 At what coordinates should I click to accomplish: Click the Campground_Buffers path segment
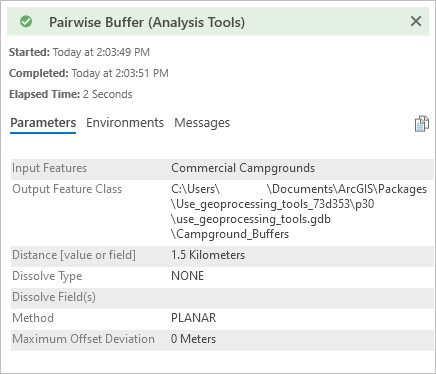coord(230,234)
